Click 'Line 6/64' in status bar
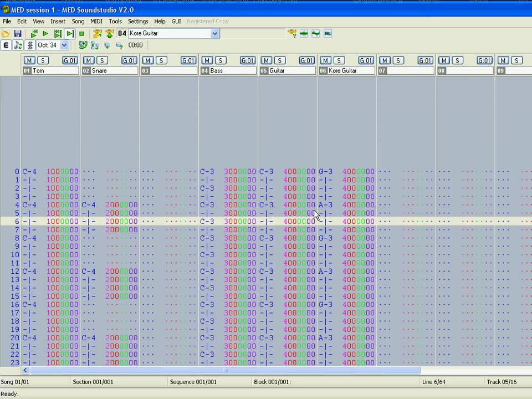532x399 pixels. [x=433, y=382]
